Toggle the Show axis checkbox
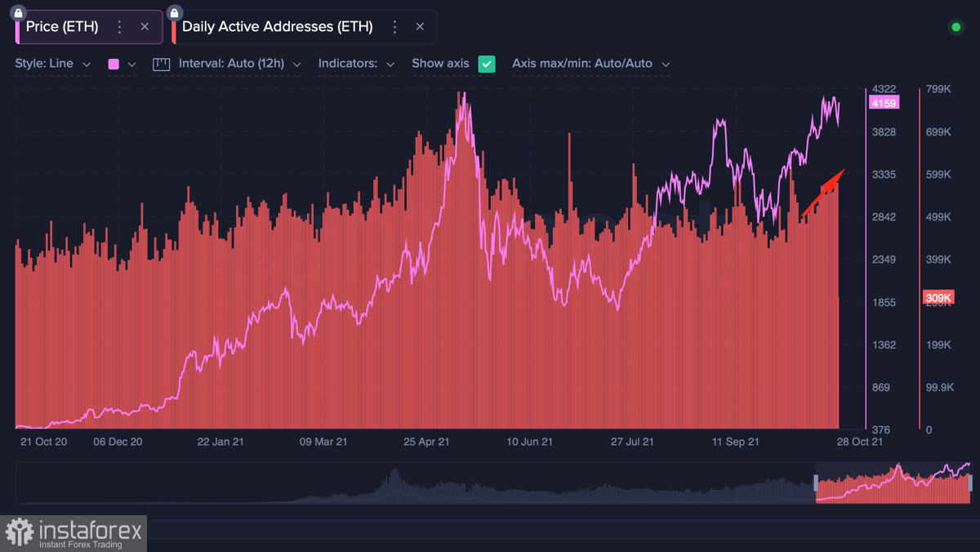This screenshot has width=980, height=552. point(487,64)
